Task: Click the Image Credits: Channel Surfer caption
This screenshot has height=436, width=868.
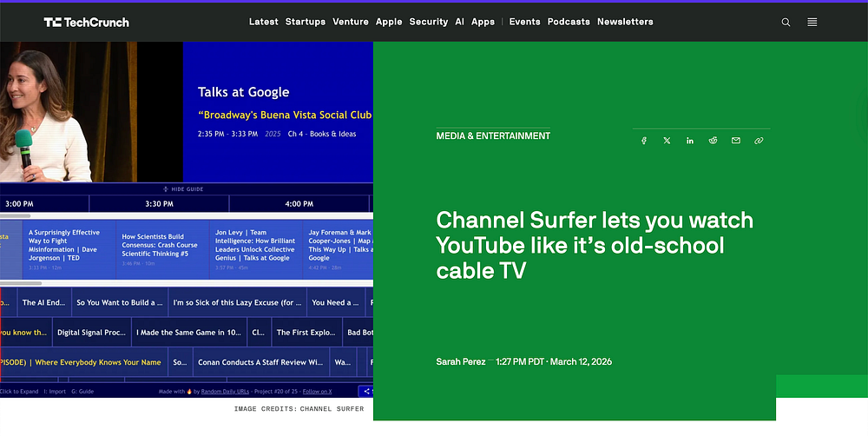Action: pos(299,409)
